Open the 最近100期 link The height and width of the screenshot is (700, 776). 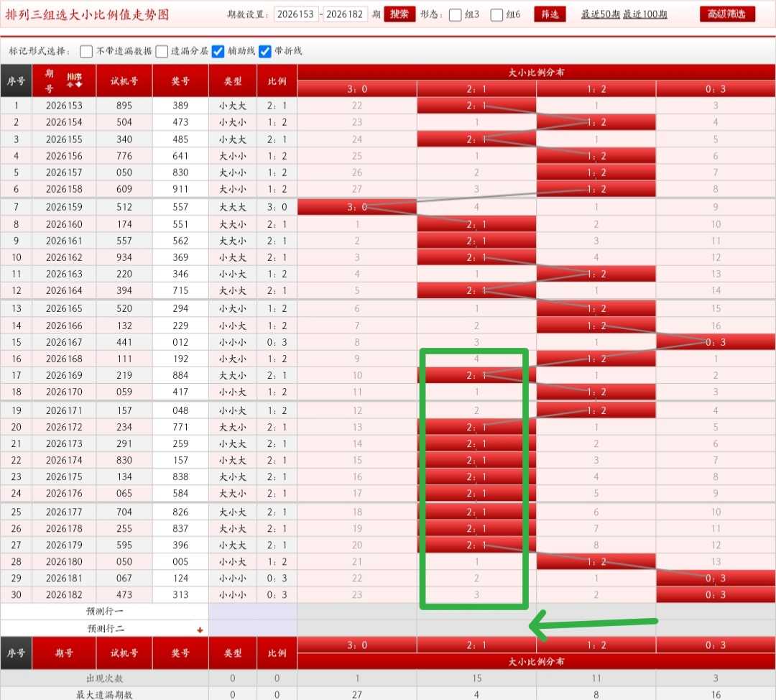[x=645, y=14]
